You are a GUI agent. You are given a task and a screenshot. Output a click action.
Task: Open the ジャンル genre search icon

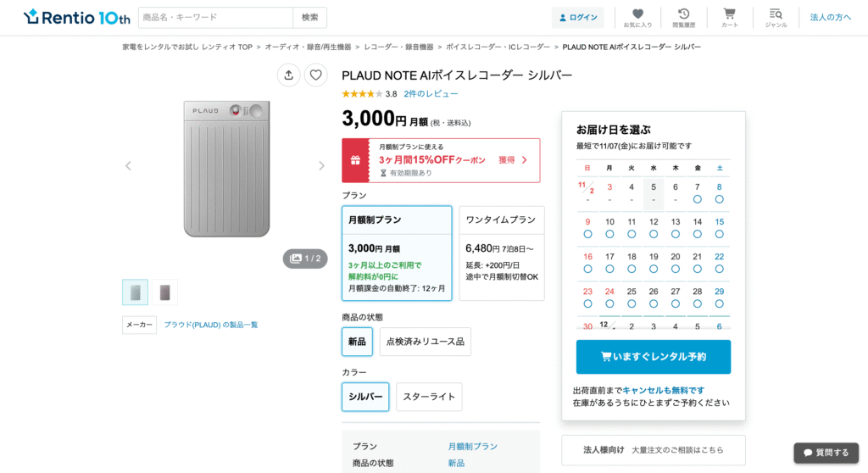[x=776, y=17]
